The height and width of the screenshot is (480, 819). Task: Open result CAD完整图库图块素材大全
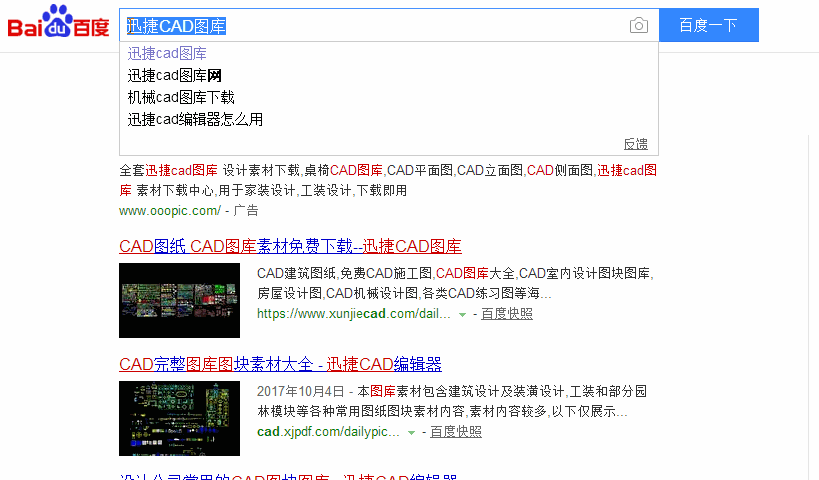(x=280, y=364)
